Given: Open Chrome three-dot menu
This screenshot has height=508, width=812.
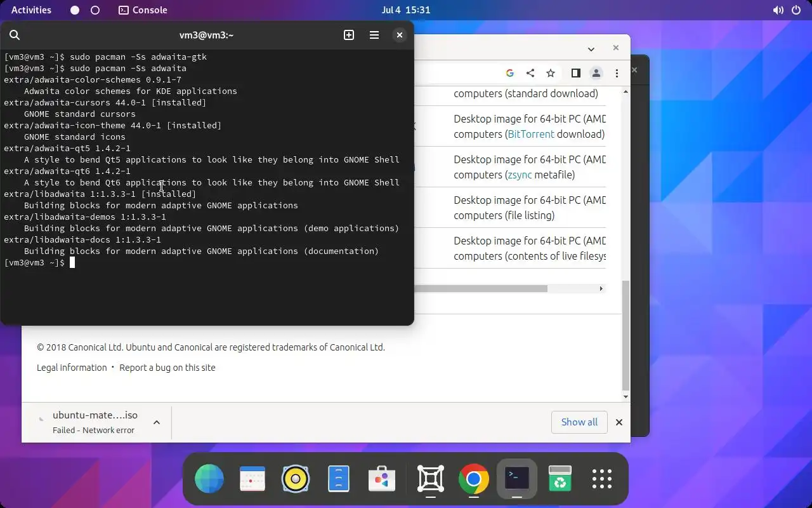Looking at the screenshot, I should pos(617,73).
